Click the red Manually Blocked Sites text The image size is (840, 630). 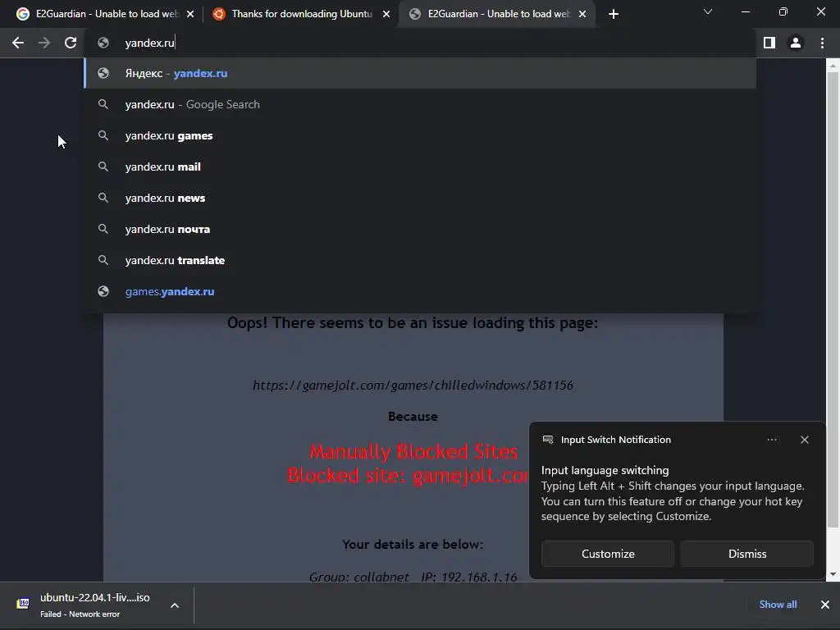click(x=413, y=452)
